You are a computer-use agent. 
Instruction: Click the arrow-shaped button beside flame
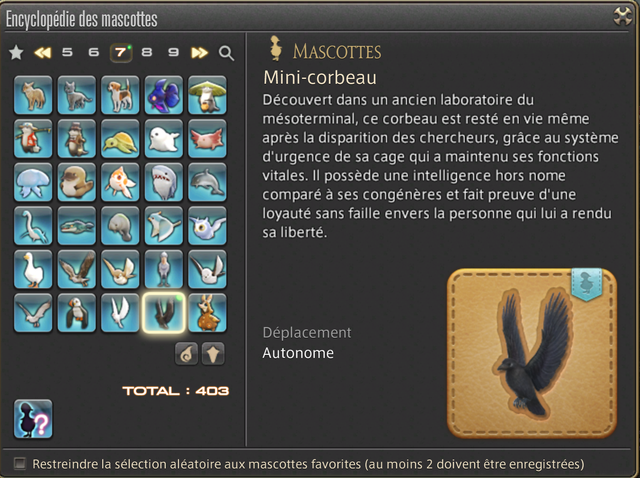coord(213,353)
